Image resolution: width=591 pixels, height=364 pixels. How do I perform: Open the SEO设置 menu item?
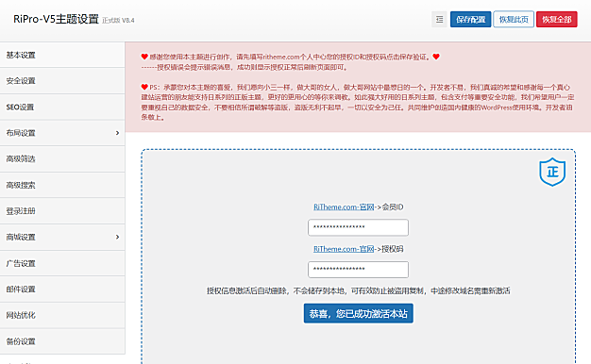[x=62, y=107]
